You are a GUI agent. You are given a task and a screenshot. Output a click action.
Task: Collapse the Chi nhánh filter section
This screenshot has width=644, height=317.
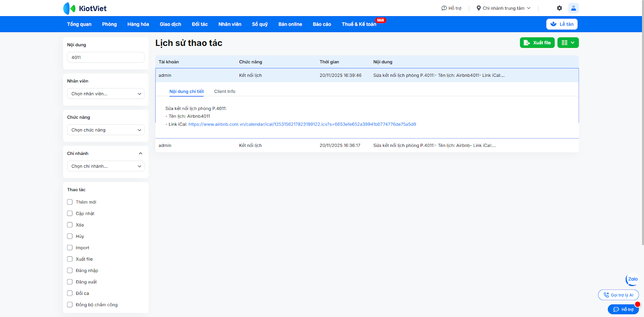click(140, 153)
